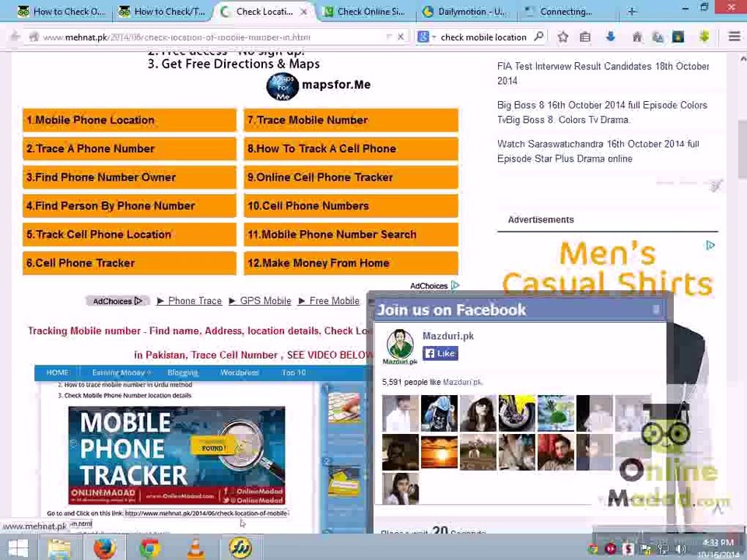The width and height of the screenshot is (747, 560).
Task: Click 9.Online Cell Phone Tracker button
Action: [351, 177]
